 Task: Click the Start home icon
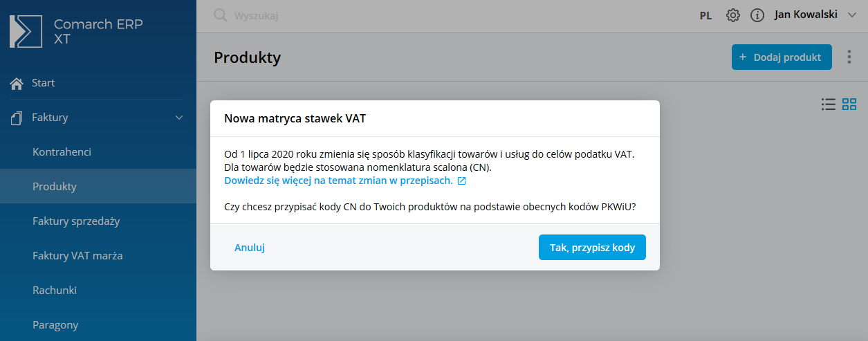(x=17, y=83)
